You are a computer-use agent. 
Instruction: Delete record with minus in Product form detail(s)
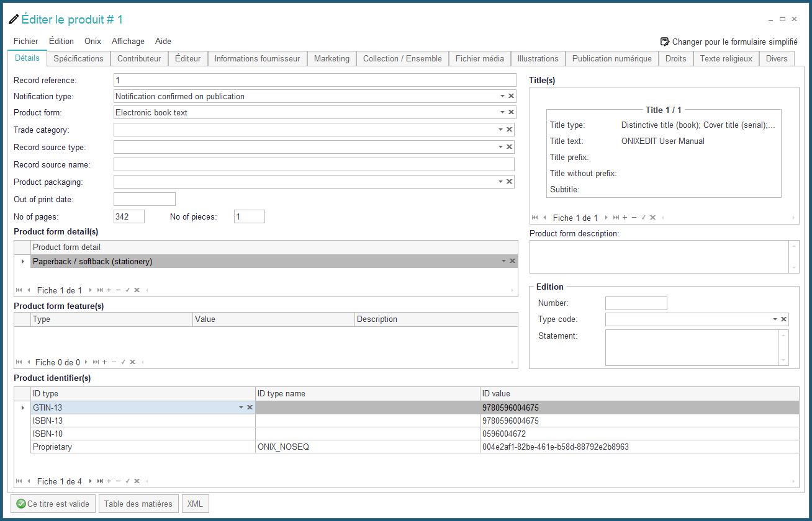(x=118, y=290)
